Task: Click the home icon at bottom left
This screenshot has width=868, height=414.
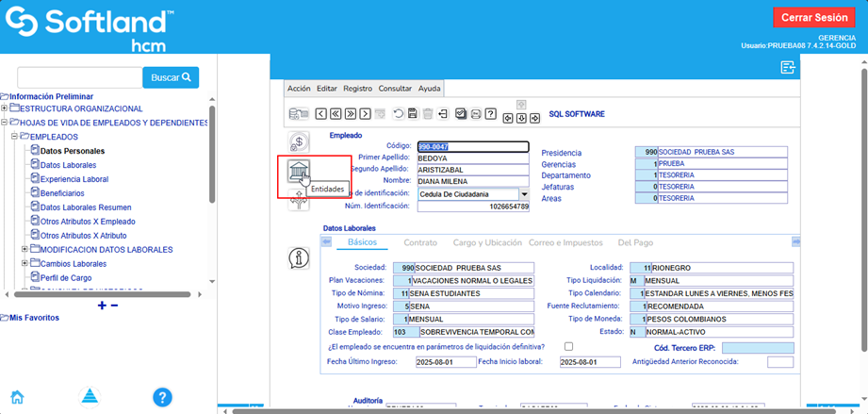Action: pyautogui.click(x=17, y=397)
